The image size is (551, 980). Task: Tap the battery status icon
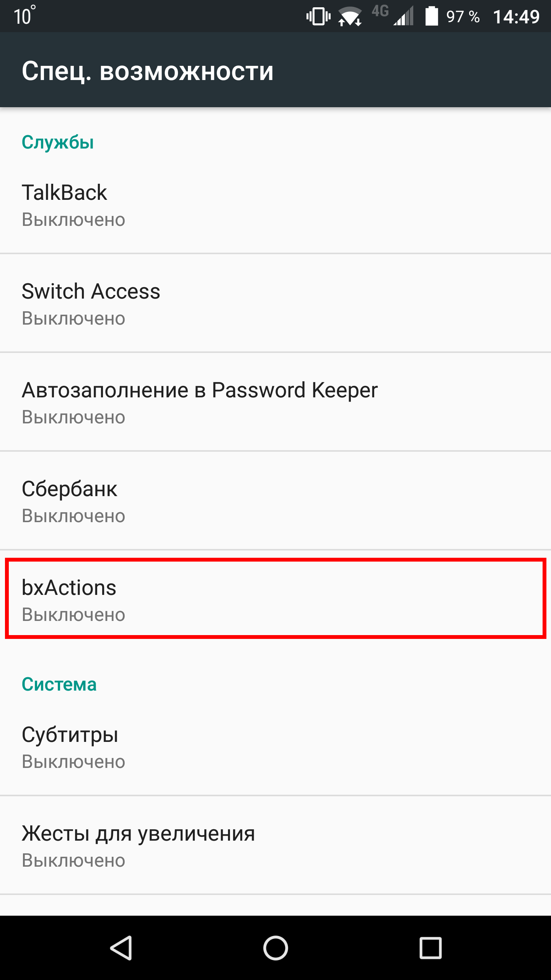(x=432, y=16)
